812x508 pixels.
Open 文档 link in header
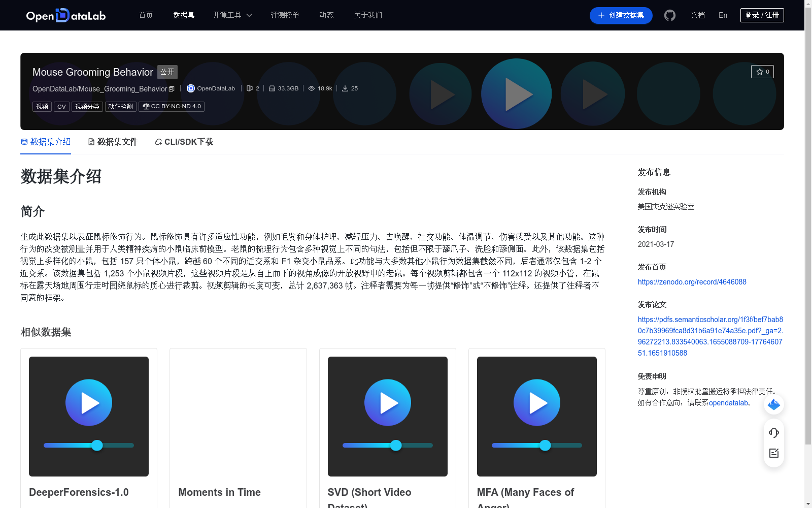(698, 15)
